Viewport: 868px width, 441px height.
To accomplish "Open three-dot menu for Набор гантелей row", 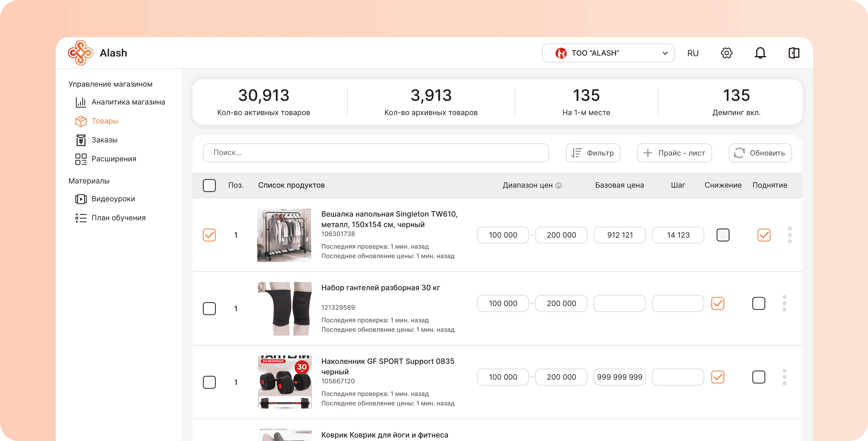I will 784,303.
